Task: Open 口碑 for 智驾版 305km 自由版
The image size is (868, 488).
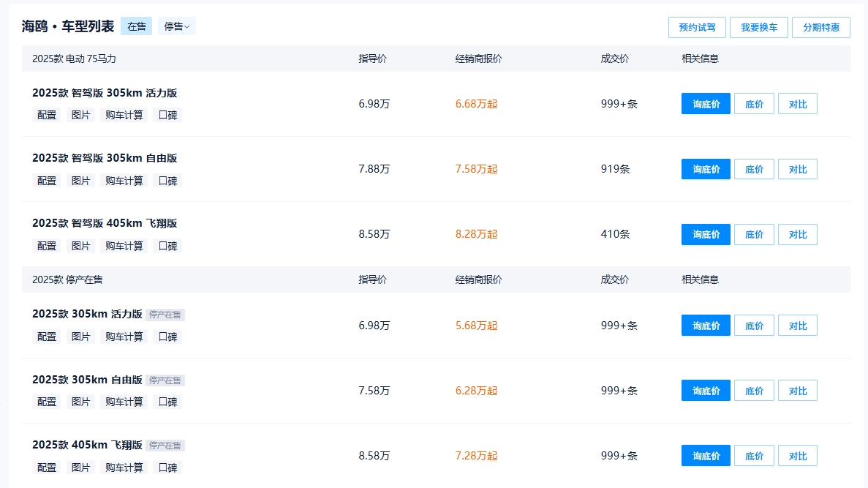Action: pos(167,181)
